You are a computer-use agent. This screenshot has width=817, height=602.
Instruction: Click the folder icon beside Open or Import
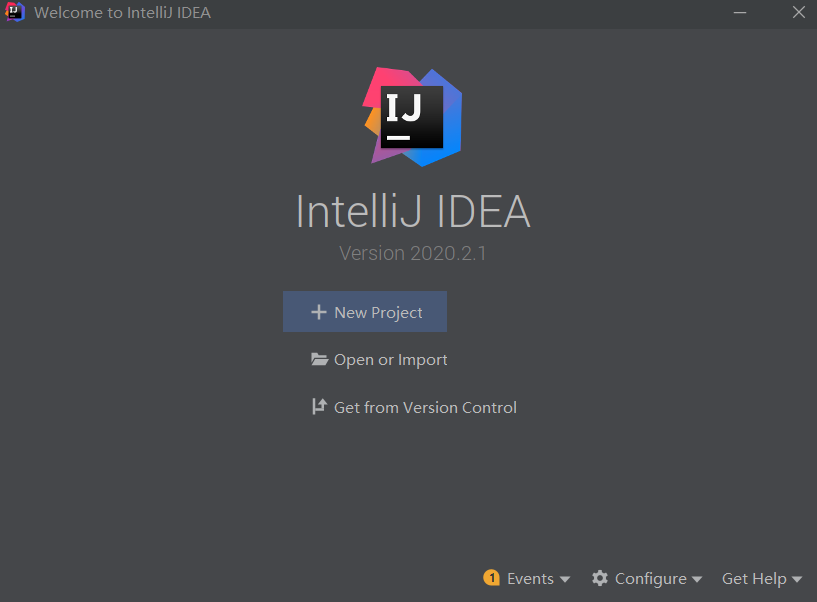(319, 359)
